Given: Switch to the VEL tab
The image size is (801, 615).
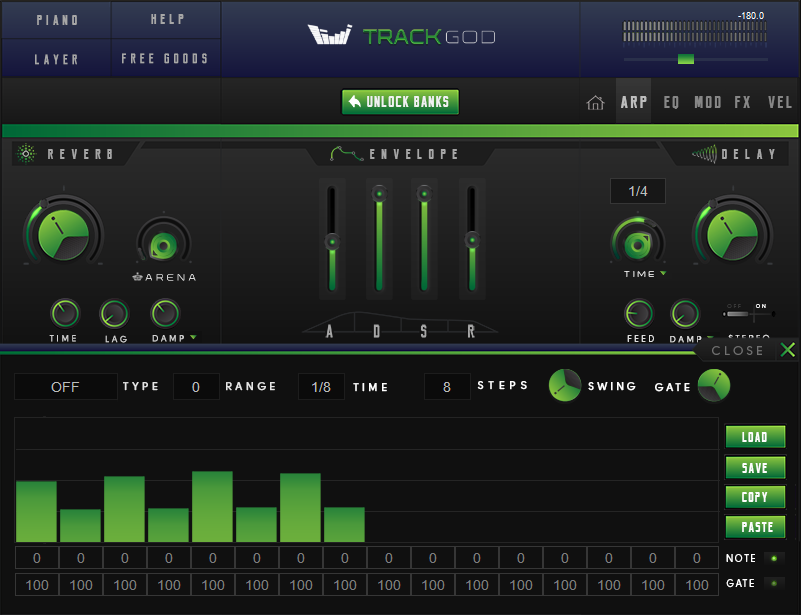Looking at the screenshot, I should 780,102.
